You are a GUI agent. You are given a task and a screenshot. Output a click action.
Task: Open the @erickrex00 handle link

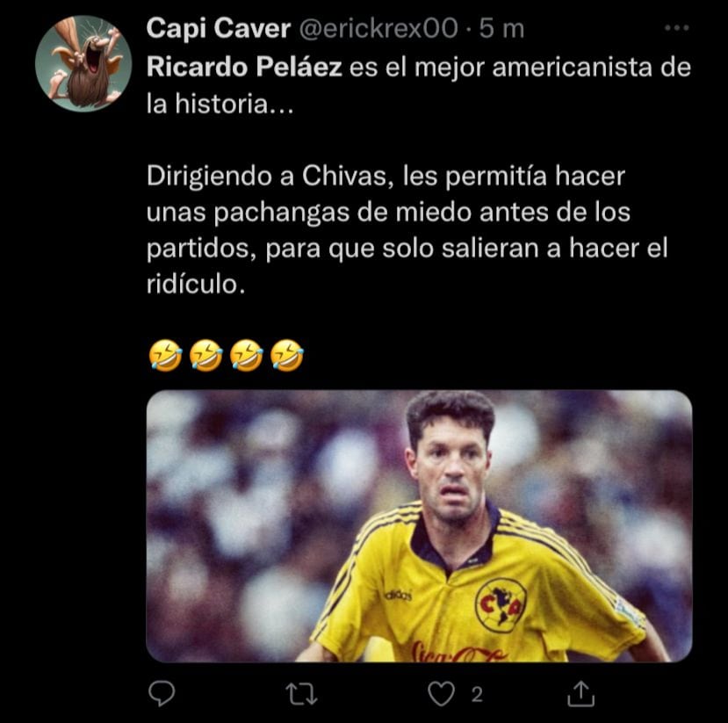tap(378, 28)
